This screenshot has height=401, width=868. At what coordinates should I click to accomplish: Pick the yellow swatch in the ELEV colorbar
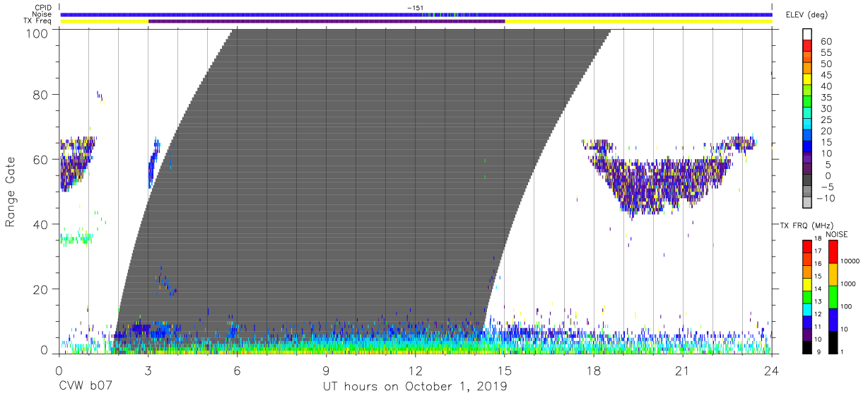(807, 81)
